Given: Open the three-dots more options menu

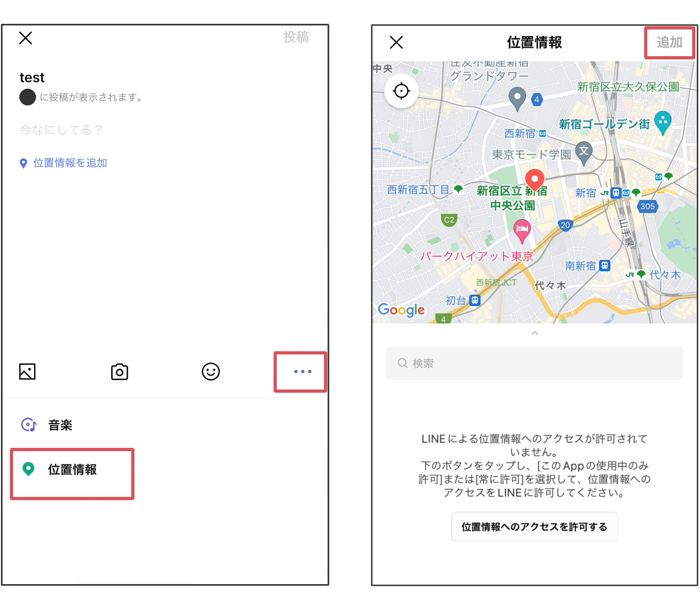Looking at the screenshot, I should click(302, 372).
